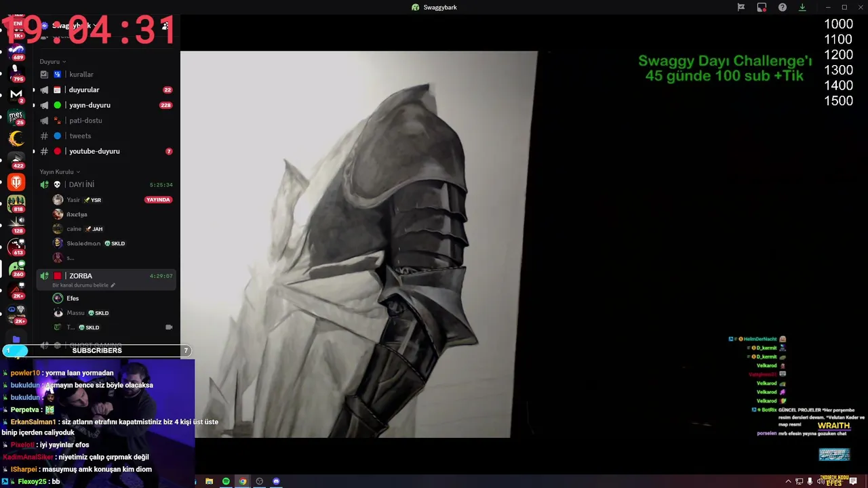Open the server with 613 badge
The image size is (868, 488).
click(x=17, y=247)
